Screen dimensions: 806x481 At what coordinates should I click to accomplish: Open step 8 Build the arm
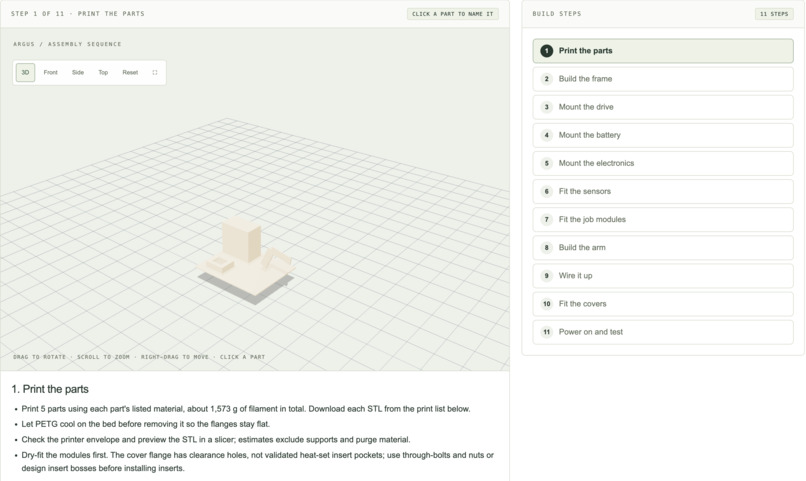click(x=663, y=248)
